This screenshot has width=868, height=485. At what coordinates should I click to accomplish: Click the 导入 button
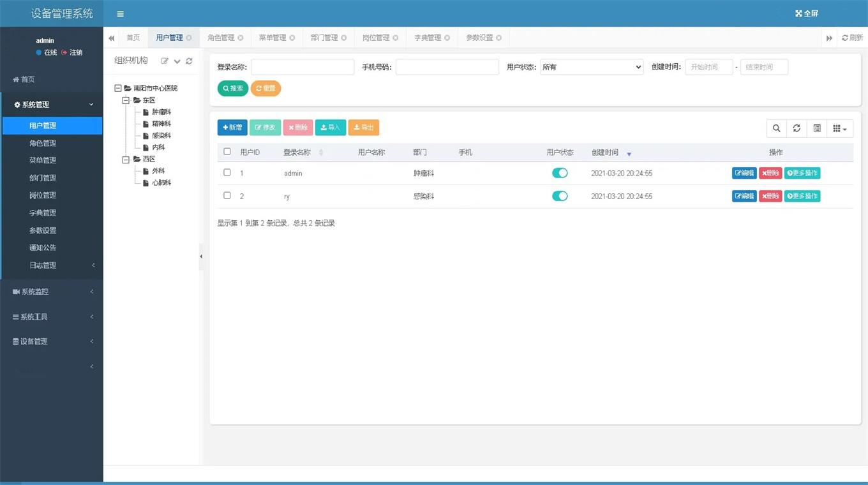pos(331,128)
